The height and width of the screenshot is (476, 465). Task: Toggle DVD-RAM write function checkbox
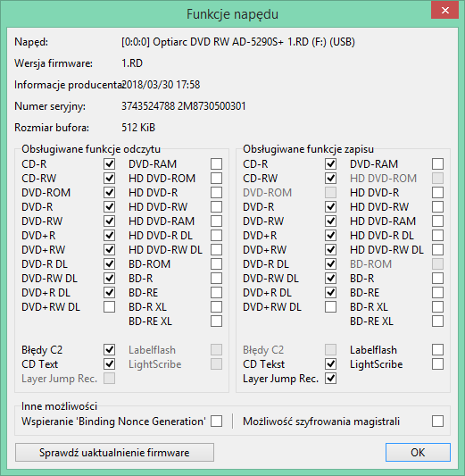point(437,164)
